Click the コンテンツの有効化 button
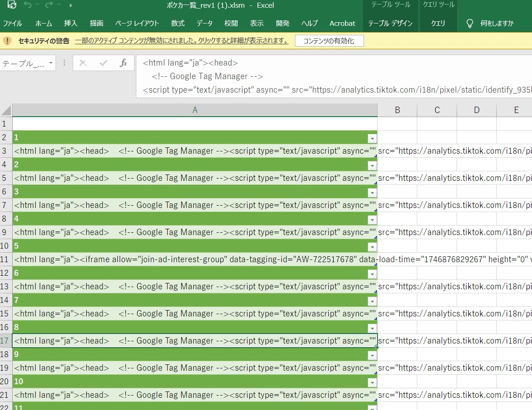Image resolution: width=532 pixels, height=410 pixels. (329, 41)
